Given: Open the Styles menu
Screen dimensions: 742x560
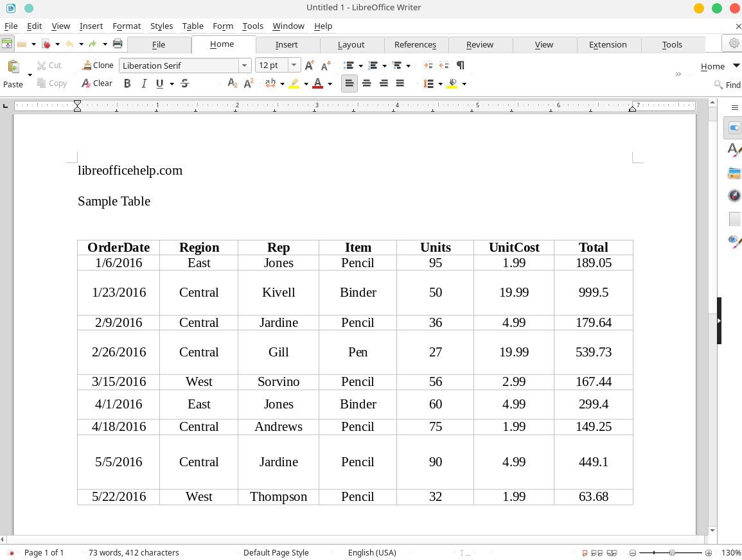Looking at the screenshot, I should tap(161, 26).
